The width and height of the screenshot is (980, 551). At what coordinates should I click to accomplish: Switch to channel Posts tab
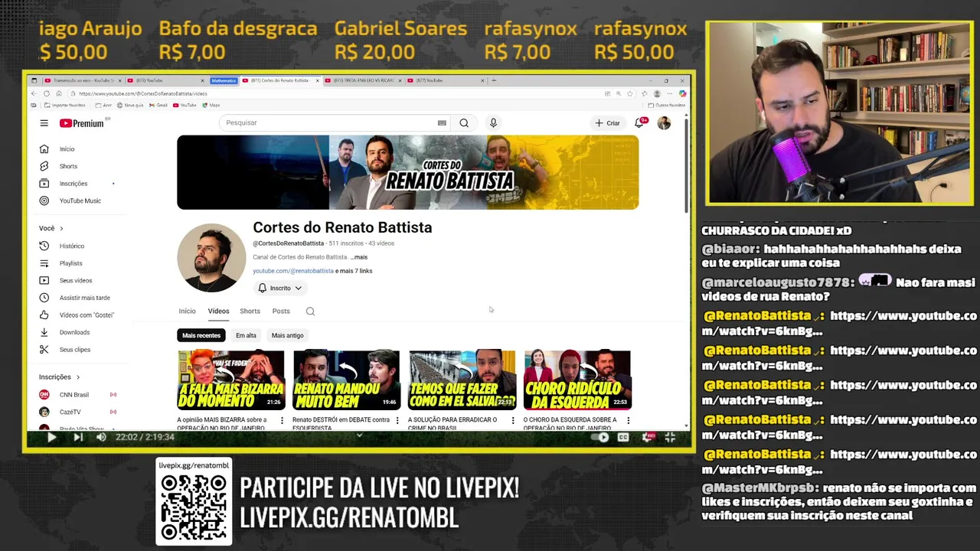[281, 311]
